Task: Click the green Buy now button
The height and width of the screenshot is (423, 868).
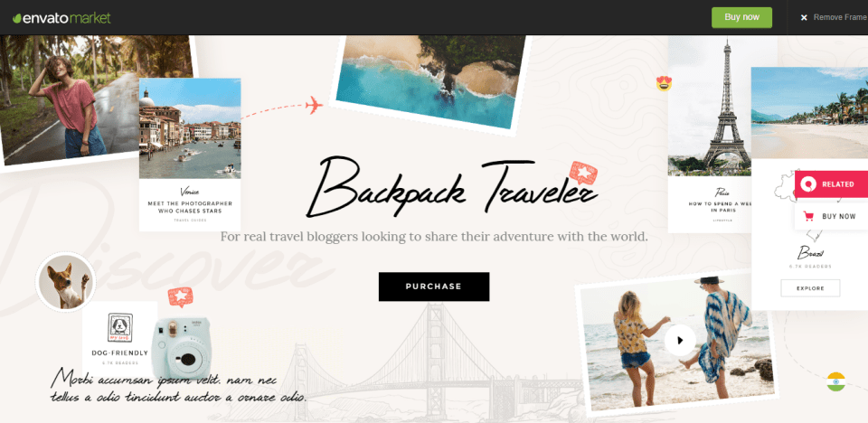Action: [741, 17]
